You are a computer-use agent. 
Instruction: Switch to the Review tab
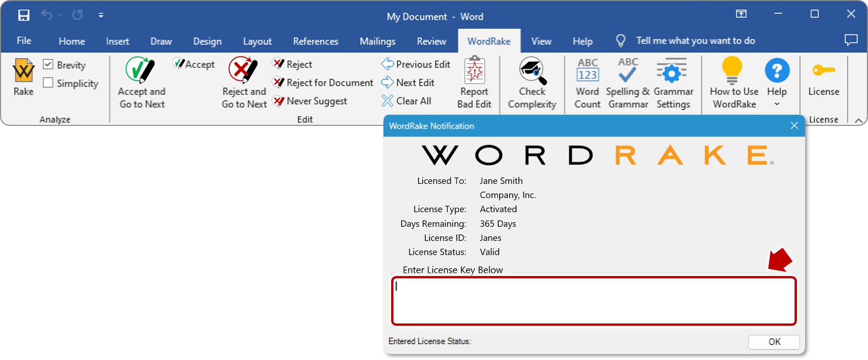pos(431,41)
